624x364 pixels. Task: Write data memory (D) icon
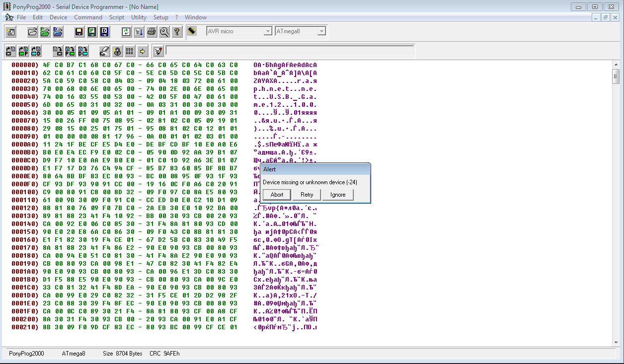[82, 51]
